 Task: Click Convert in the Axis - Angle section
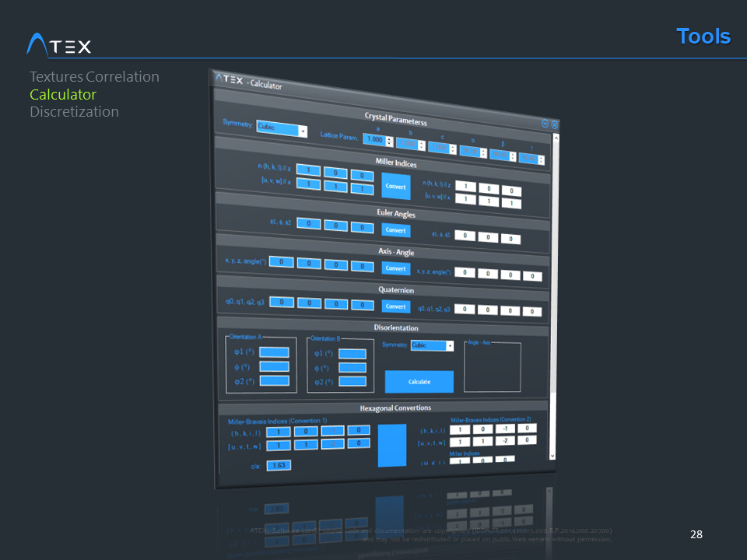click(396, 268)
